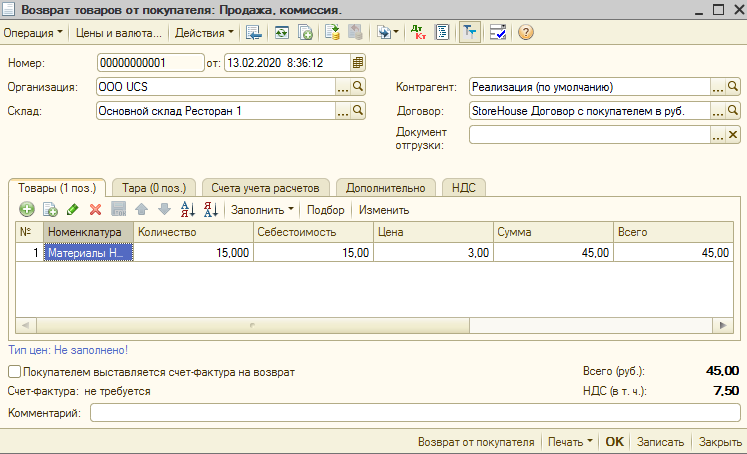Expand the Заполнить dropdown
747x454 pixels.
click(x=262, y=210)
